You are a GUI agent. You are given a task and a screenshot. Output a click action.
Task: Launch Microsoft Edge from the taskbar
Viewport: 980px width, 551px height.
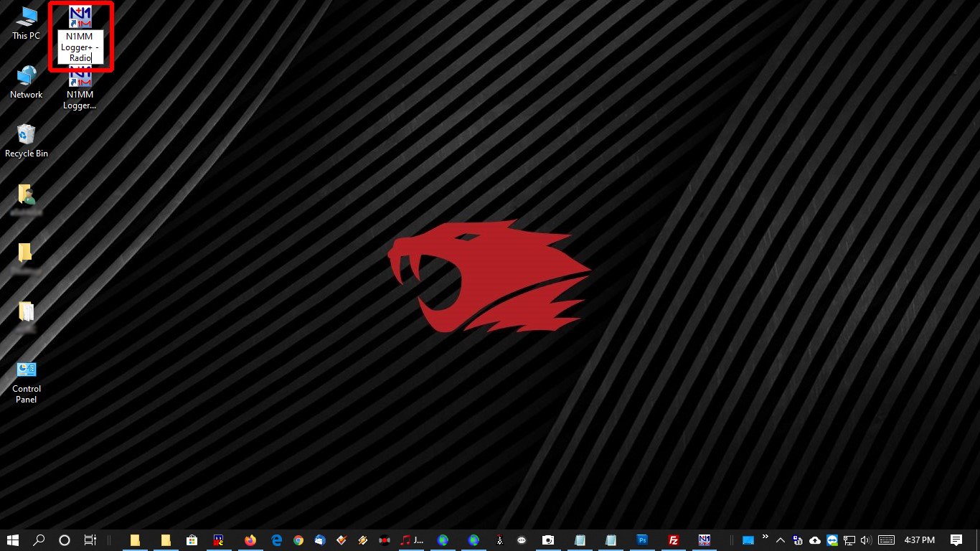(x=277, y=540)
